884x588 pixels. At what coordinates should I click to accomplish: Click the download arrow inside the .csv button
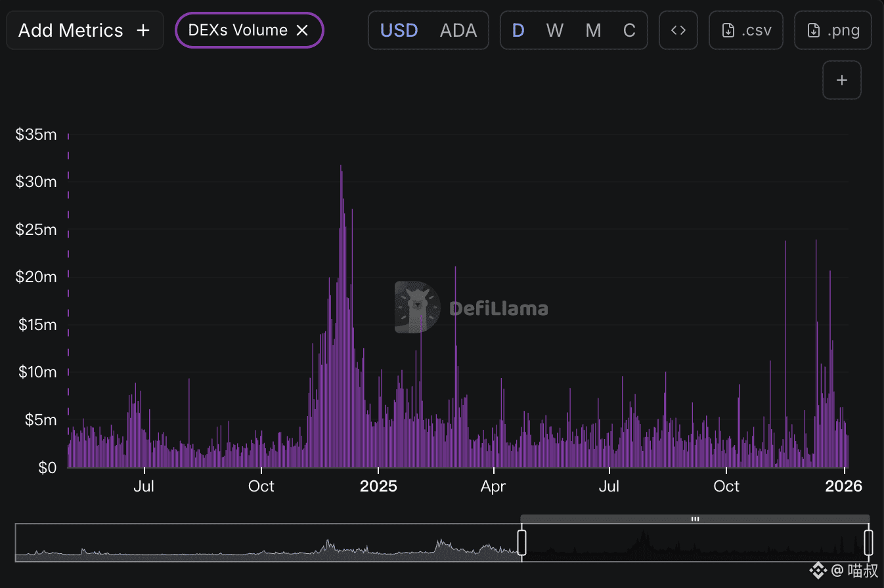[728, 30]
